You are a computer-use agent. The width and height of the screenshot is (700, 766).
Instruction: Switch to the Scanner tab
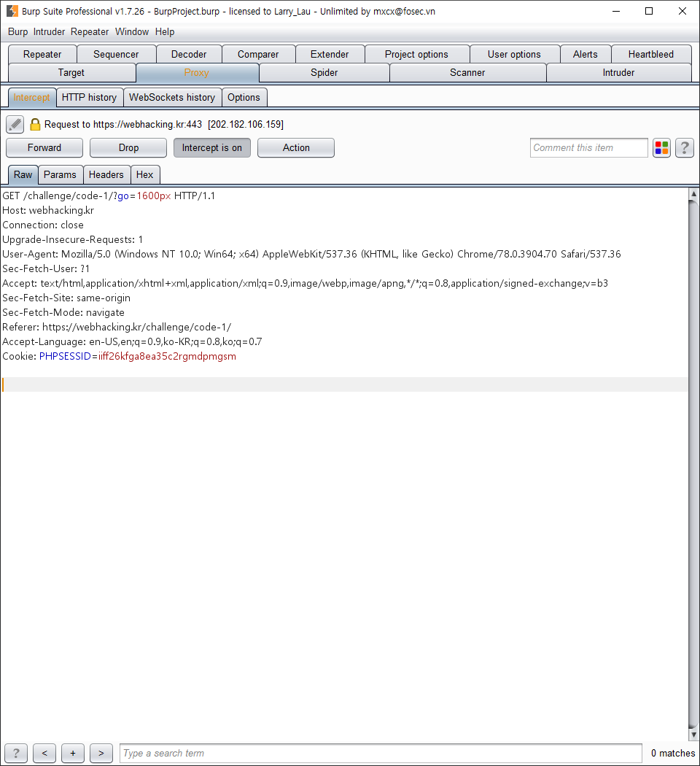pos(467,73)
